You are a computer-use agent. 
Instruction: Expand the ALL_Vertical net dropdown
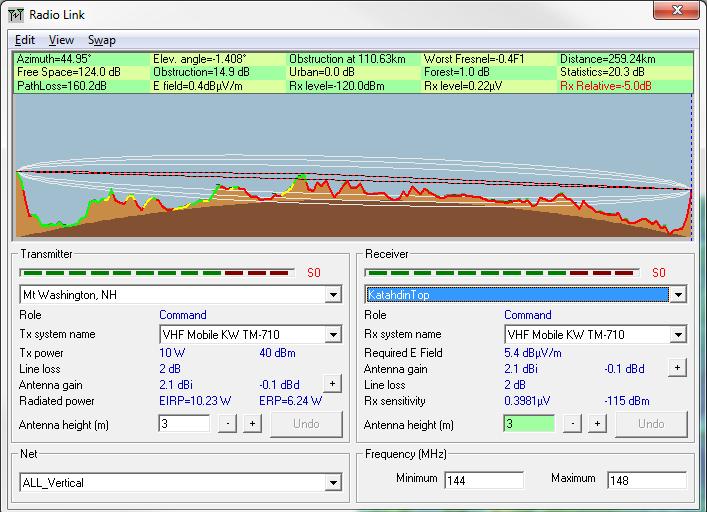point(333,483)
